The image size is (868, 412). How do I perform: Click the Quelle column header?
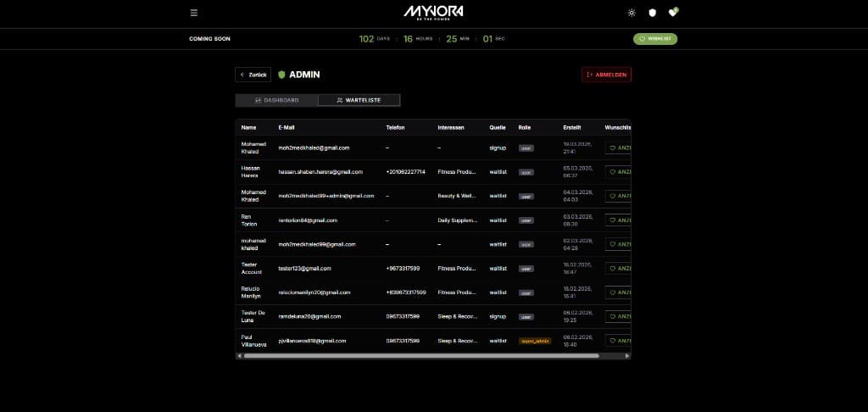[x=497, y=127]
